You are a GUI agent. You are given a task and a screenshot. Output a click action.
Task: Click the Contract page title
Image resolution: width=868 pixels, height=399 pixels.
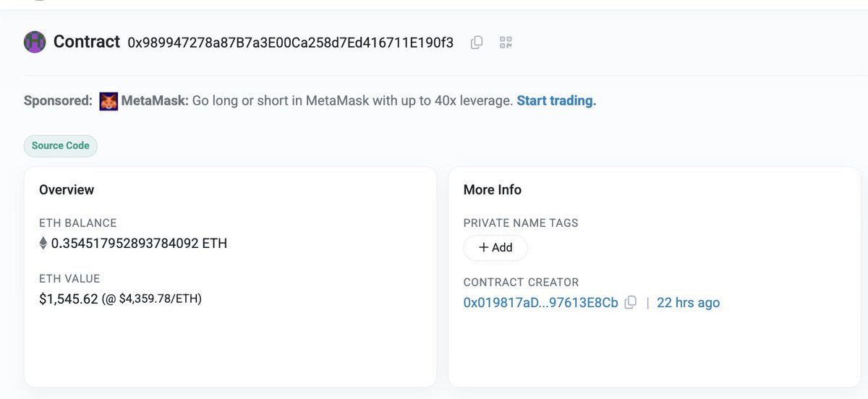(x=87, y=42)
